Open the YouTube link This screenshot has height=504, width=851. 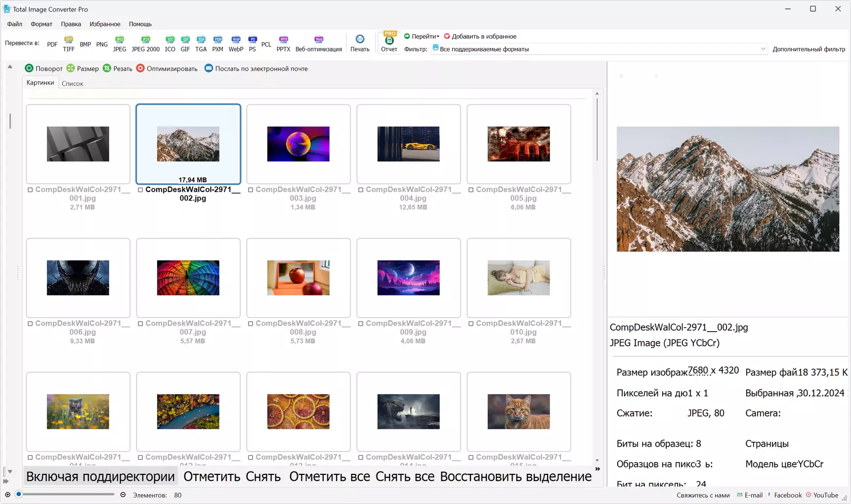(x=822, y=495)
